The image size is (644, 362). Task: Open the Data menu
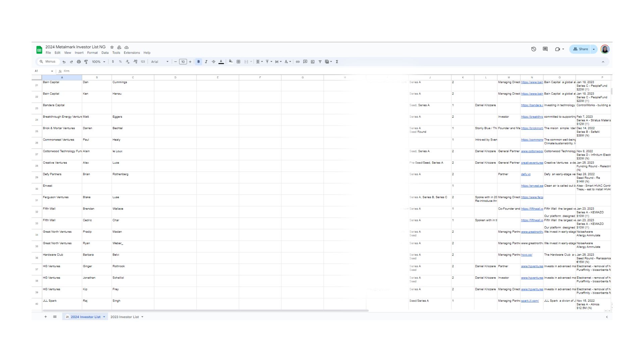(x=105, y=53)
